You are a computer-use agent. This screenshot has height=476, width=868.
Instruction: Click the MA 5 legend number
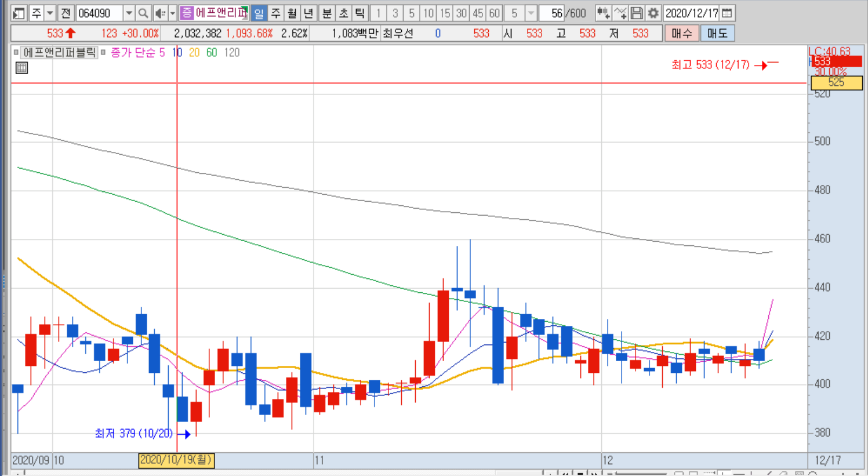pyautogui.click(x=162, y=53)
